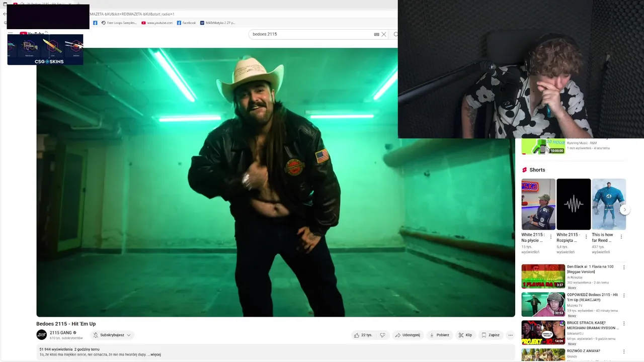The image size is (644, 362).
Task: Open options for White 2115 : Na płycie short
Action: (x=550, y=236)
